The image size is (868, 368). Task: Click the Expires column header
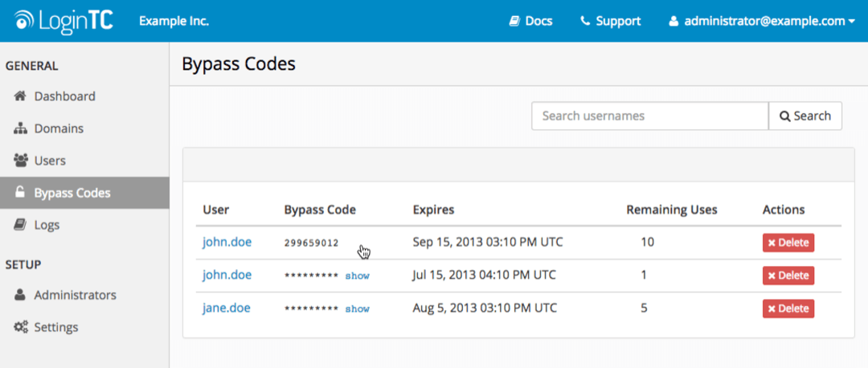click(x=433, y=210)
